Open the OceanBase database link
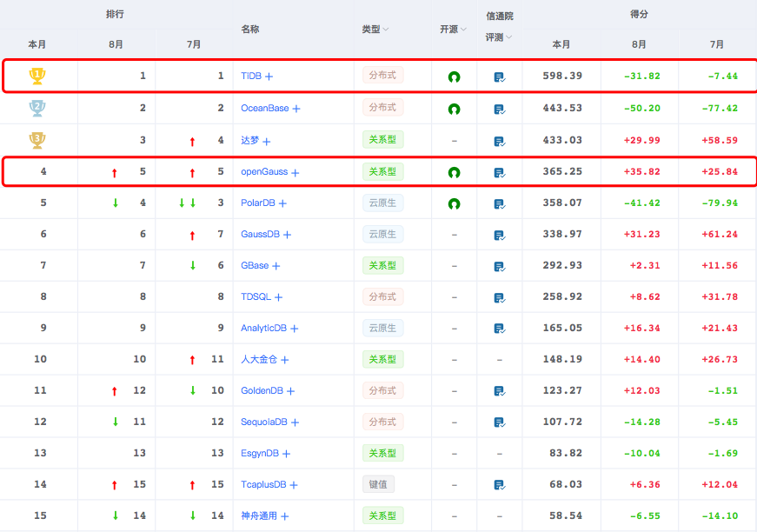The height and width of the screenshot is (532, 757). (x=264, y=108)
